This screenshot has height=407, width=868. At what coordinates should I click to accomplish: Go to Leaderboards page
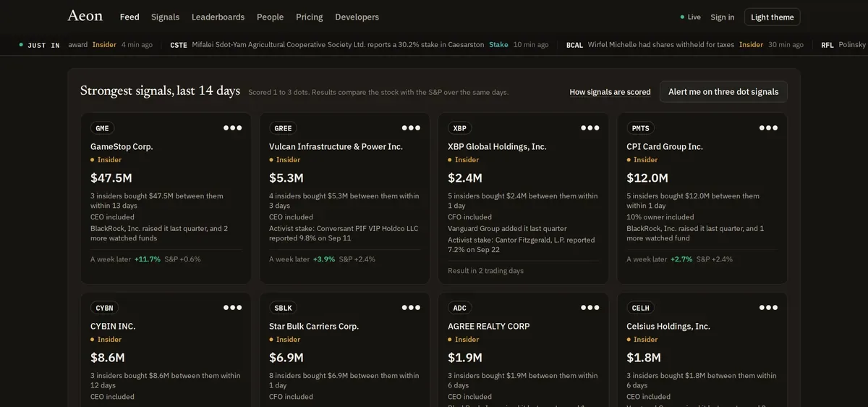click(x=218, y=17)
